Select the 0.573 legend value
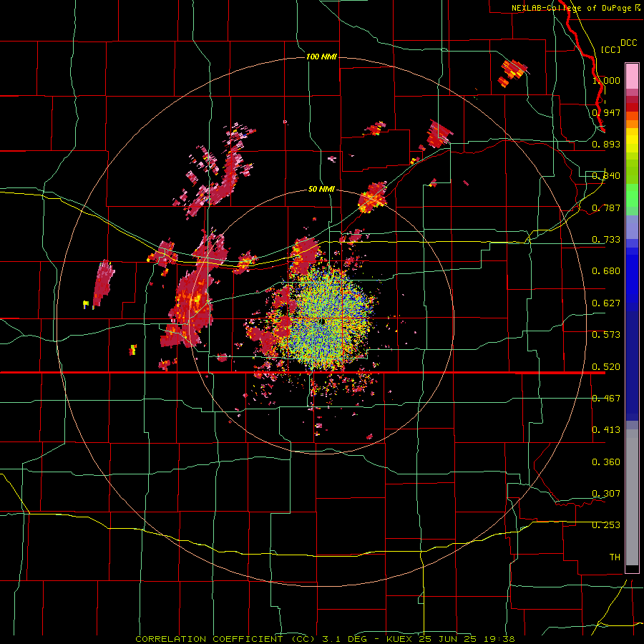The height and width of the screenshot is (644, 644). point(606,334)
